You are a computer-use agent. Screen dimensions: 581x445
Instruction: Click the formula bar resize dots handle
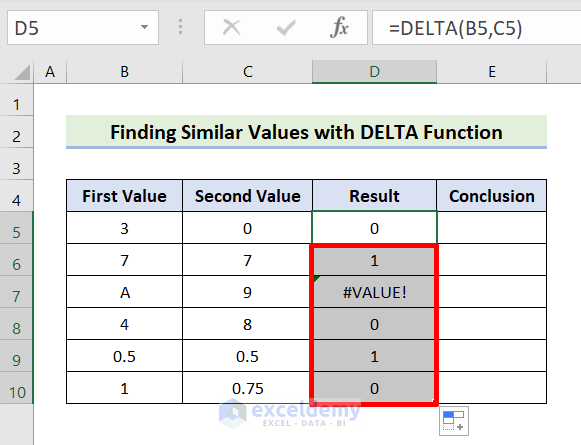[x=180, y=27]
